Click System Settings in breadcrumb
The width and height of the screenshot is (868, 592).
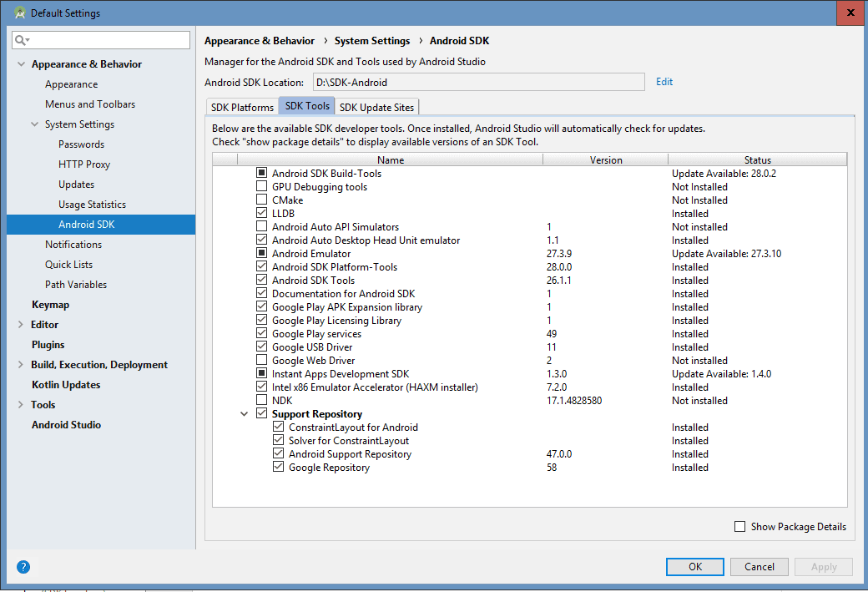pos(372,40)
